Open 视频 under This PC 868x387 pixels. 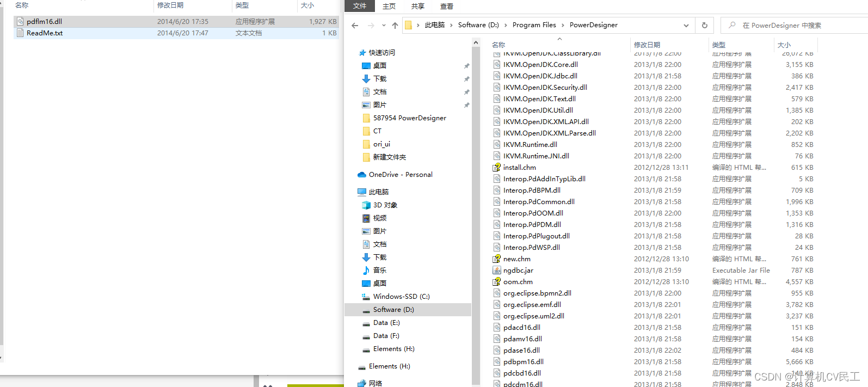point(380,218)
